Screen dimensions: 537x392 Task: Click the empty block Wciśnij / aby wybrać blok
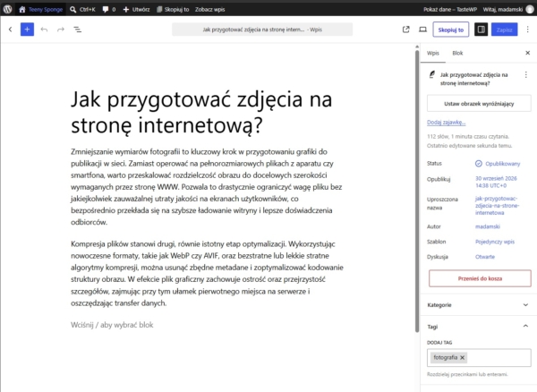click(112, 325)
